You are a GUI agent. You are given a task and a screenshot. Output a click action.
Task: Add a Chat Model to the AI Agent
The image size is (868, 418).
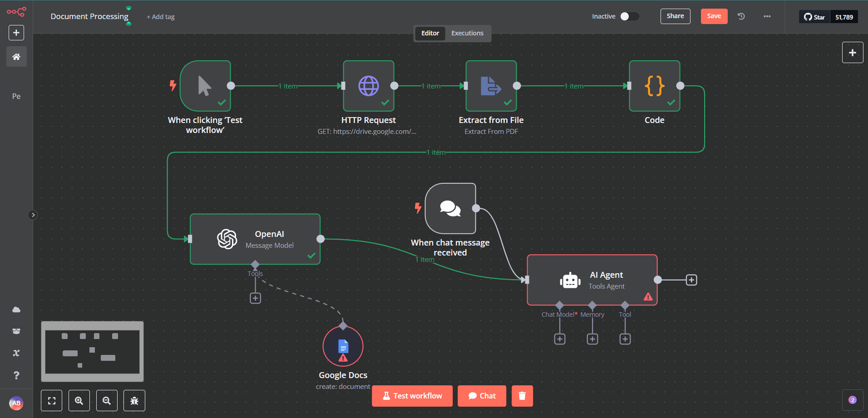tap(559, 339)
